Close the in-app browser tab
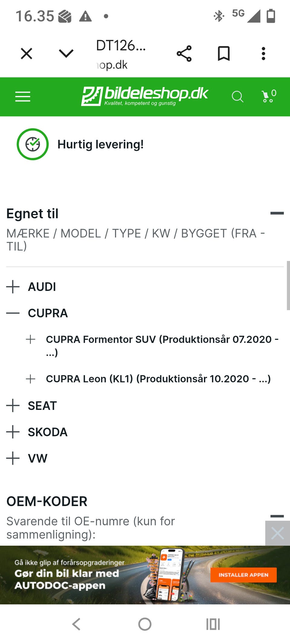This screenshot has width=290, height=644. click(x=27, y=54)
